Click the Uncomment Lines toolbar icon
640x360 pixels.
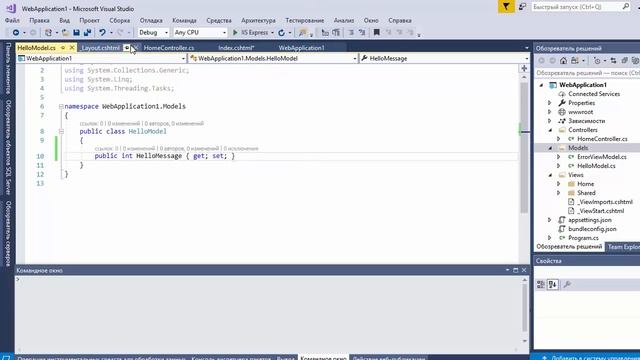[x=362, y=32]
